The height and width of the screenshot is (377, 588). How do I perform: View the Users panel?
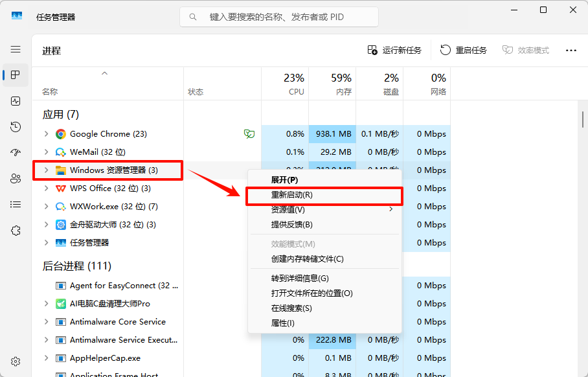pos(14,178)
